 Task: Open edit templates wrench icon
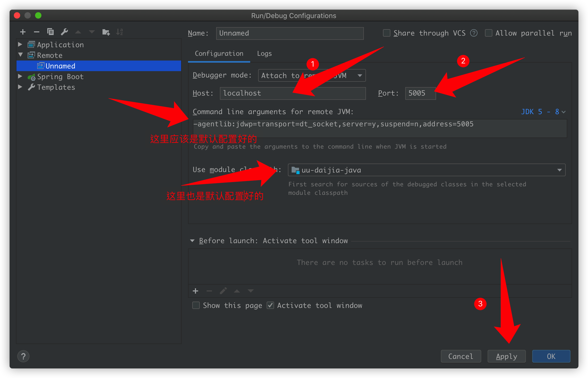(x=65, y=32)
